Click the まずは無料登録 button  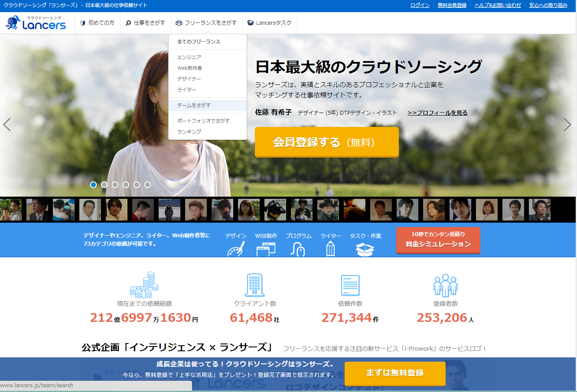(395, 373)
